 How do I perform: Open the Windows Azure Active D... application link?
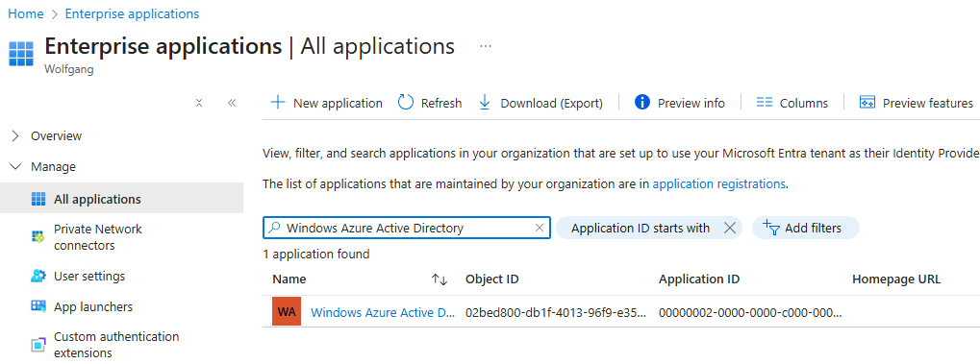click(383, 312)
